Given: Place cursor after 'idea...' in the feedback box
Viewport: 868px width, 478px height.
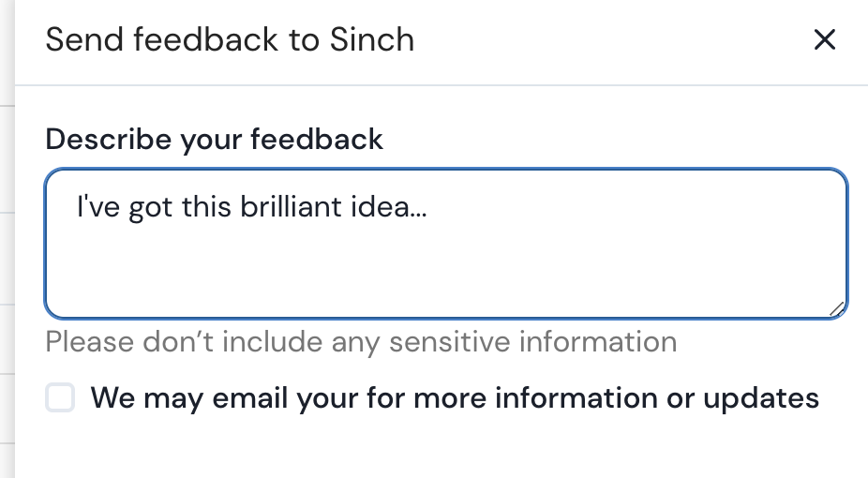Looking at the screenshot, I should pos(429,206).
